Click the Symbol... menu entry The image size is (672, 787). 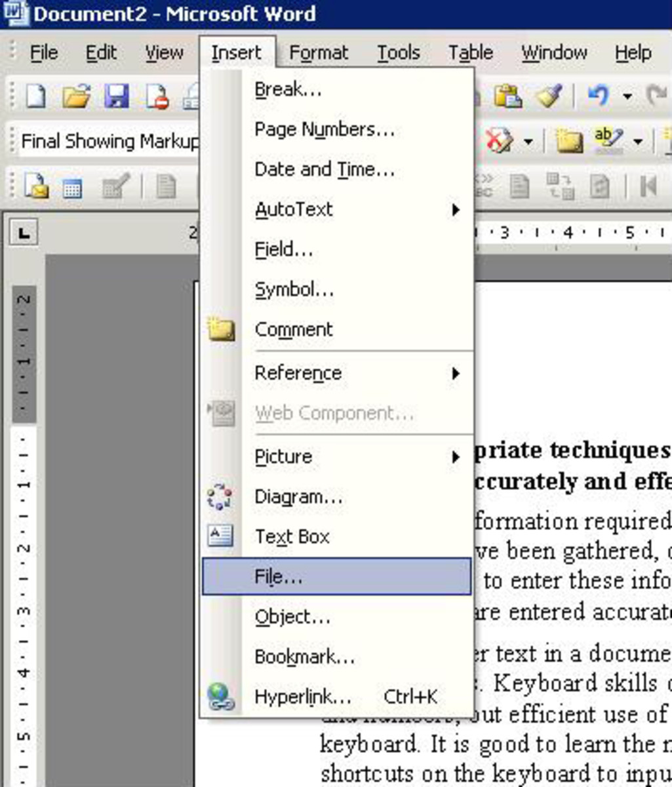tap(294, 290)
